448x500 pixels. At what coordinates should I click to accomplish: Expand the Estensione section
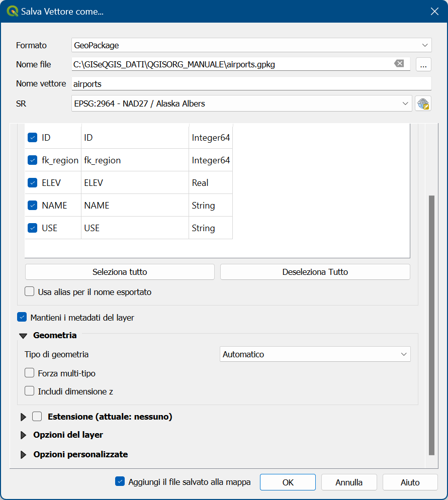(x=23, y=417)
